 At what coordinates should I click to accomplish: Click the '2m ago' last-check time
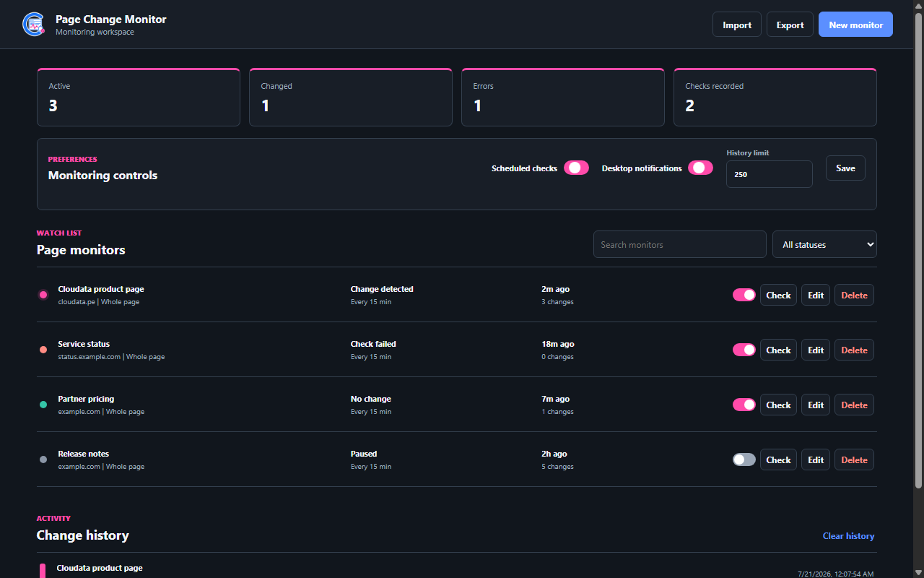point(555,289)
